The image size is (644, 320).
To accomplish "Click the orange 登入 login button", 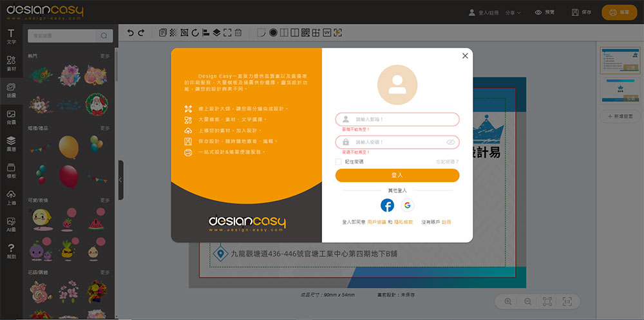I will (x=397, y=175).
